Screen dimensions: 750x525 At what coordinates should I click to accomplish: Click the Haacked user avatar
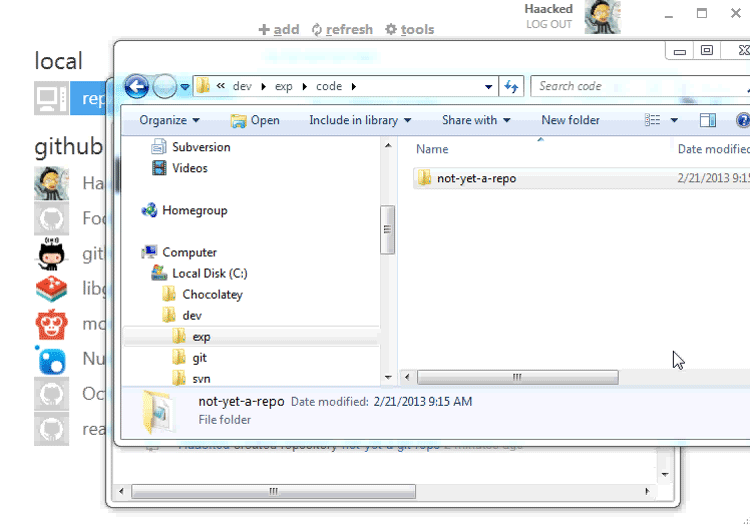pyautogui.click(x=602, y=17)
